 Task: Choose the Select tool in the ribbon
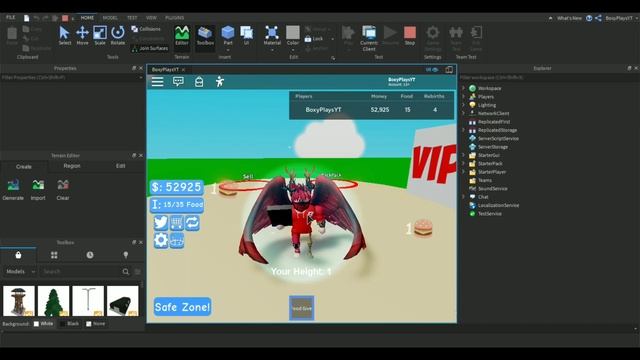tap(64, 36)
